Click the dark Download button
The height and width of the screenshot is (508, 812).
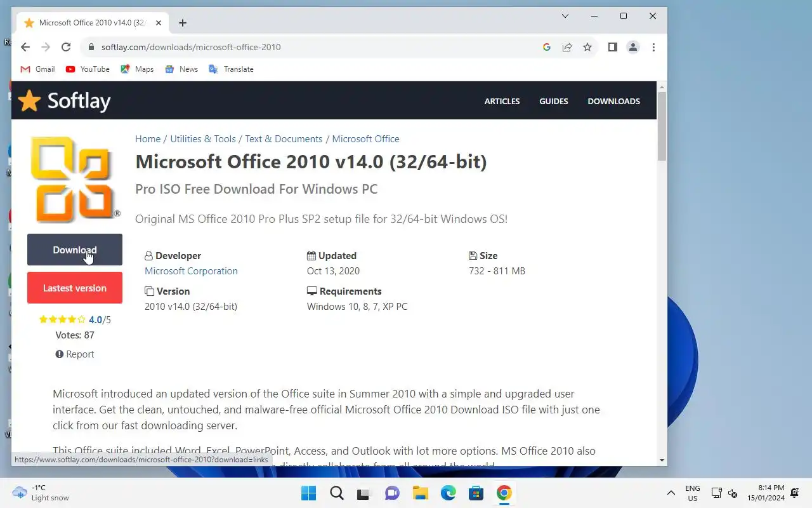pyautogui.click(x=75, y=250)
